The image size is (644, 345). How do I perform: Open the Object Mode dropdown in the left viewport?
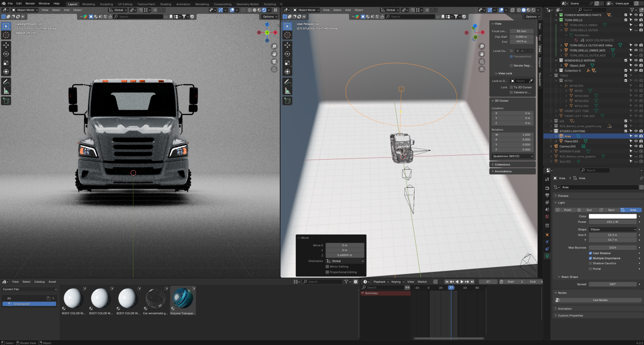coord(25,10)
